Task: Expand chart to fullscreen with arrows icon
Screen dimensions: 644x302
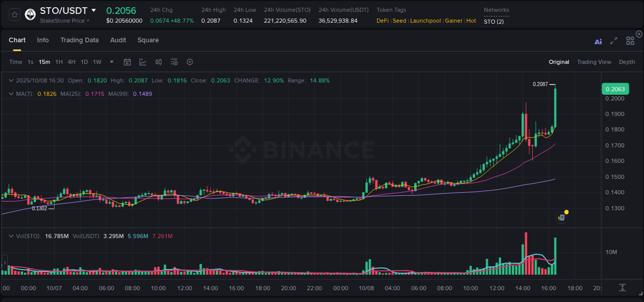Action: (x=613, y=41)
